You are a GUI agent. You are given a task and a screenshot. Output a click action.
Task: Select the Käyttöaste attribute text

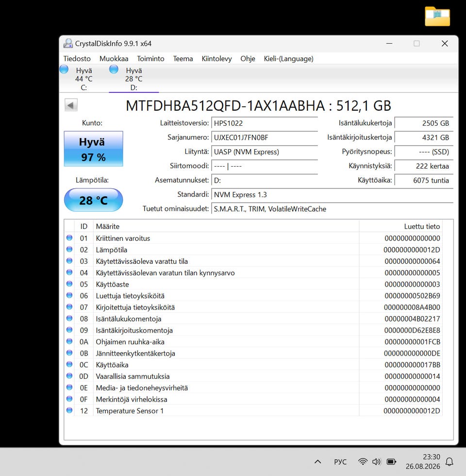(112, 285)
